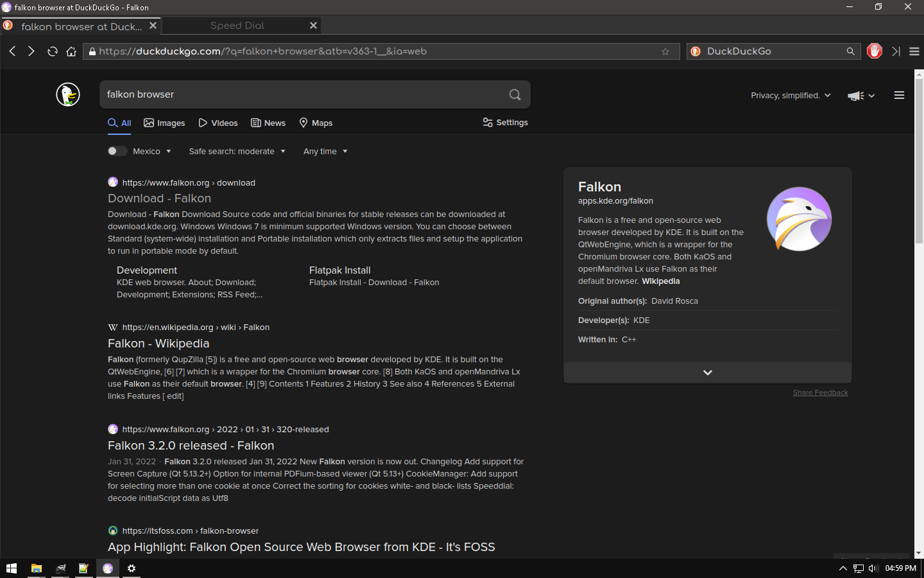Select the 'falkon browser at Duck...' tab

tap(81, 26)
